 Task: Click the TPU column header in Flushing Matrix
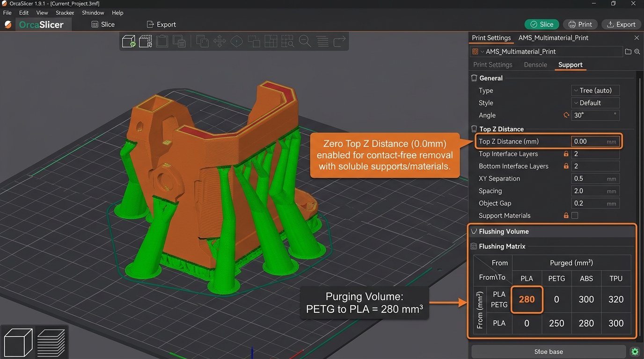[616, 278]
